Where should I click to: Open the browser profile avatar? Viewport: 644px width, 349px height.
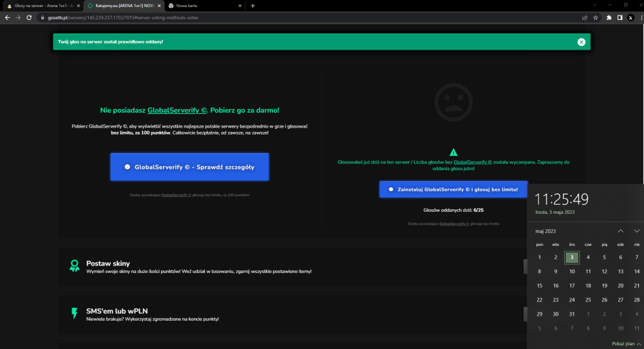[x=631, y=17]
